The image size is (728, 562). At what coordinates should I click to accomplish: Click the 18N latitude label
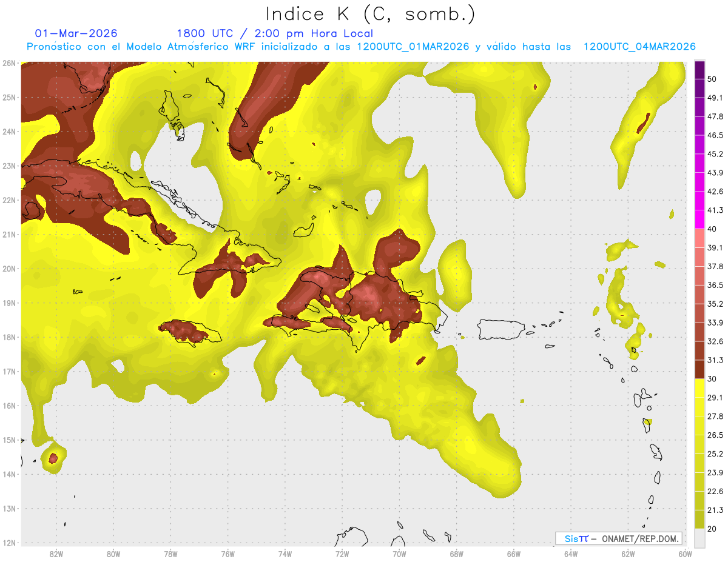[8, 337]
